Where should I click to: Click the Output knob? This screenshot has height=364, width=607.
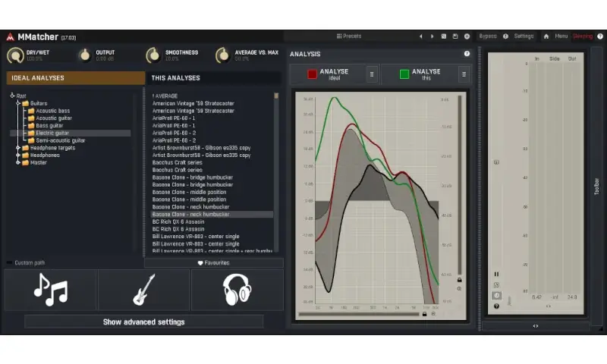pos(84,55)
